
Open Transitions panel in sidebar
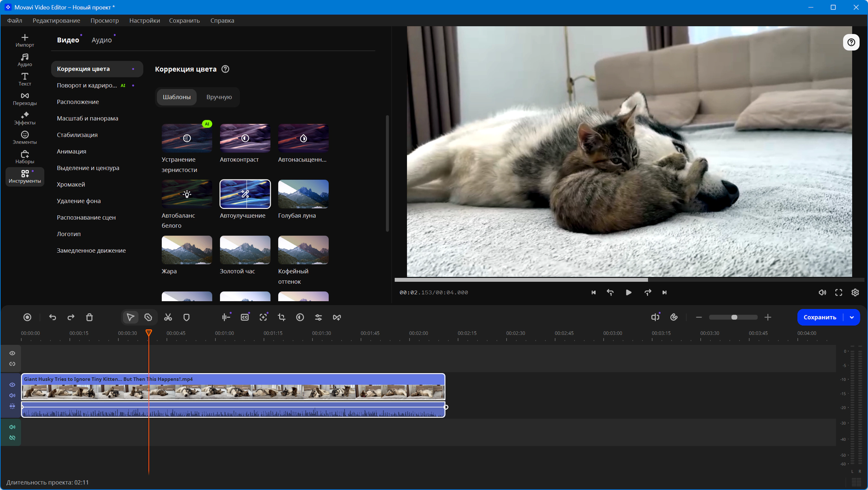25,99
